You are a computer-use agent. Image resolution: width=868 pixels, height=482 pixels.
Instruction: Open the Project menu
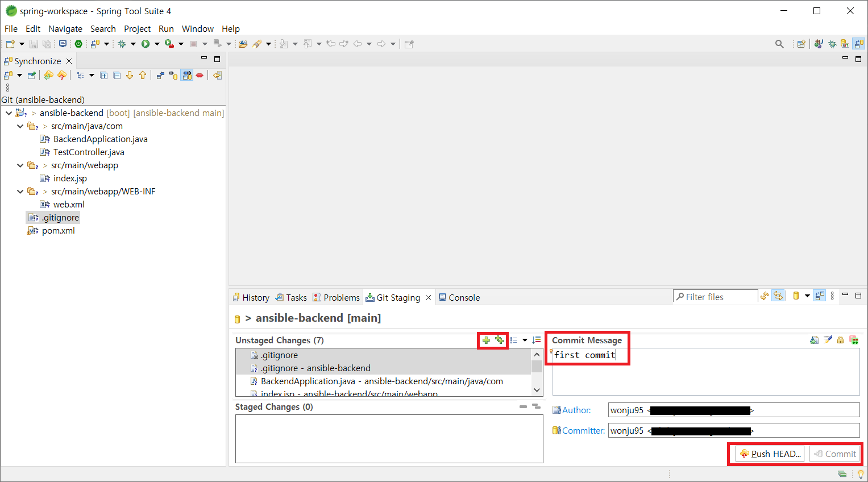click(x=138, y=28)
